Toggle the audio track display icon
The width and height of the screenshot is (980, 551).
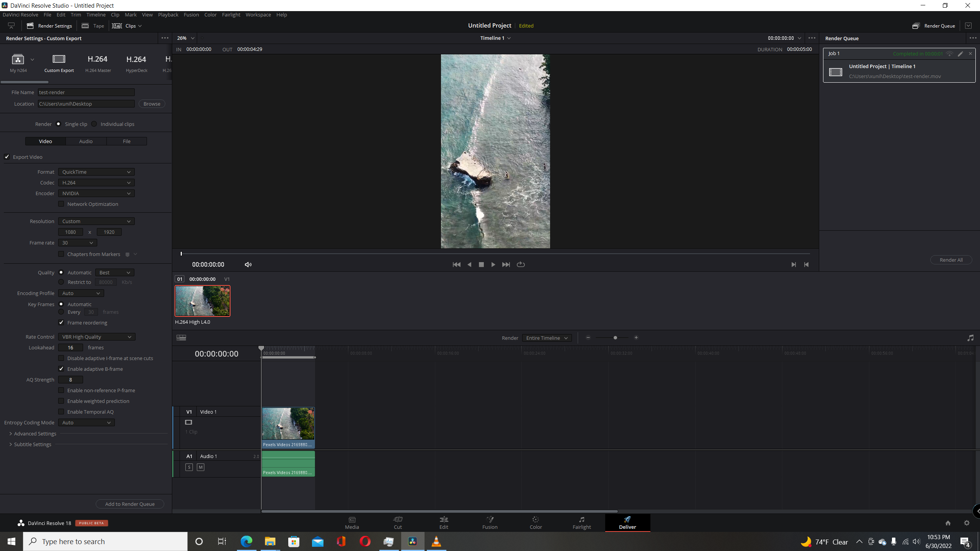pos(970,337)
